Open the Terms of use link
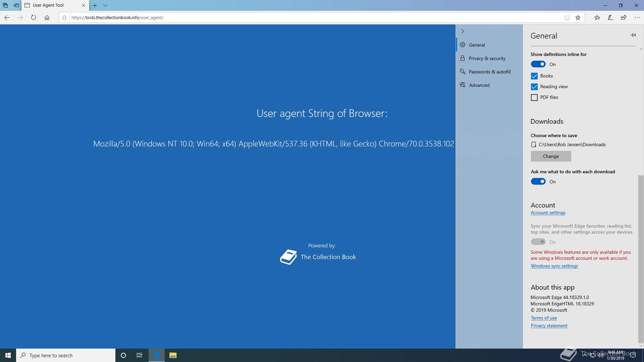Image resolution: width=644 pixels, height=362 pixels. click(x=544, y=318)
